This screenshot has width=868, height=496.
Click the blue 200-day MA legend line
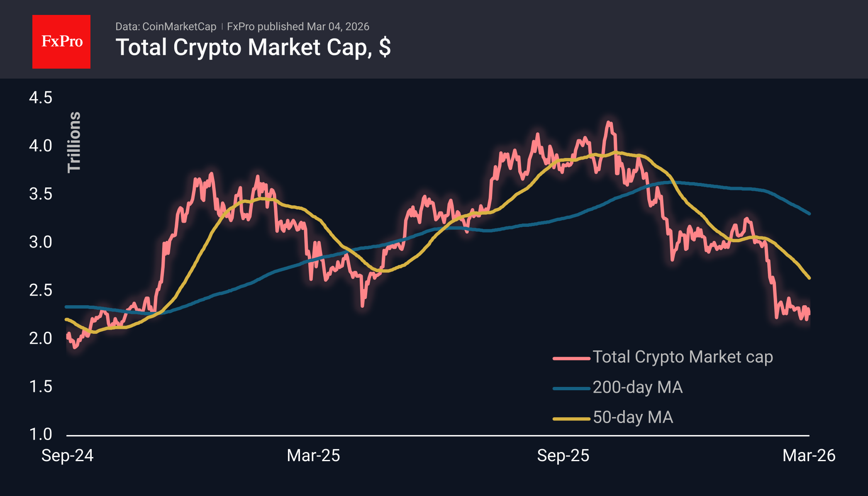[x=571, y=389]
